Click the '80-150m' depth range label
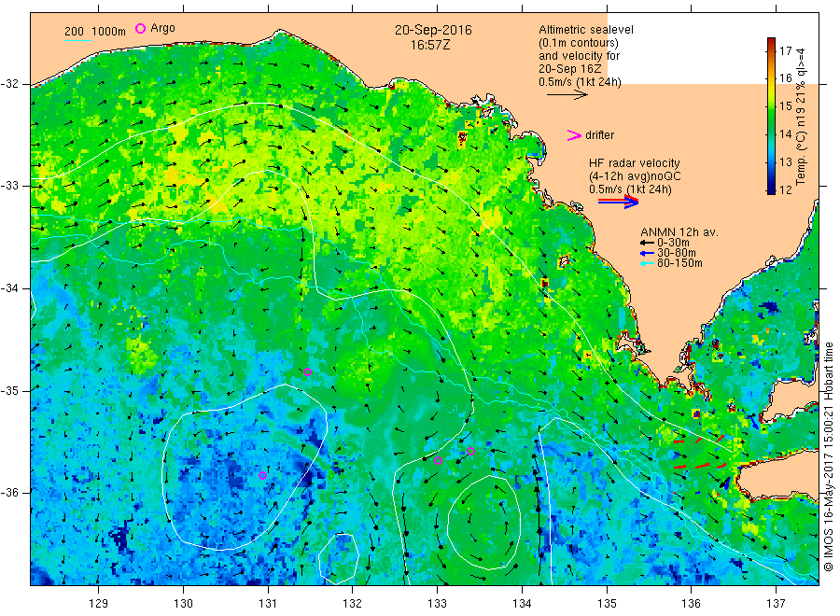 point(679,263)
